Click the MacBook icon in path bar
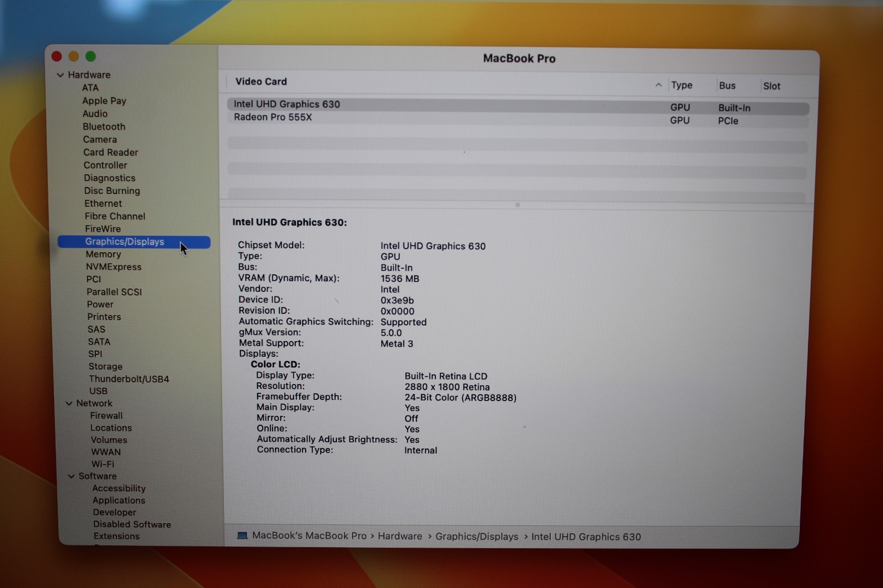Screen dimensions: 883x588 pyautogui.click(x=242, y=536)
